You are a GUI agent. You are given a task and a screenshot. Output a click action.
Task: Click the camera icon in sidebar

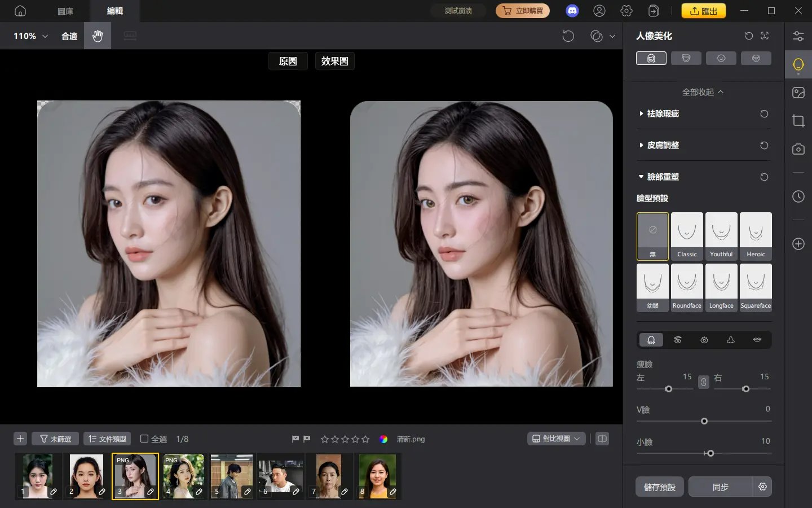click(x=798, y=149)
